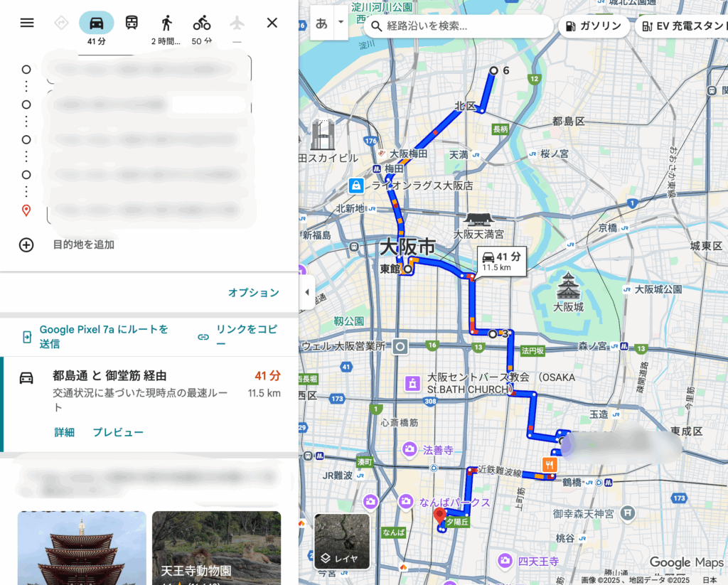Toggle the EV 充電スタンド filter chip
This screenshot has height=585, width=728.
point(681,26)
